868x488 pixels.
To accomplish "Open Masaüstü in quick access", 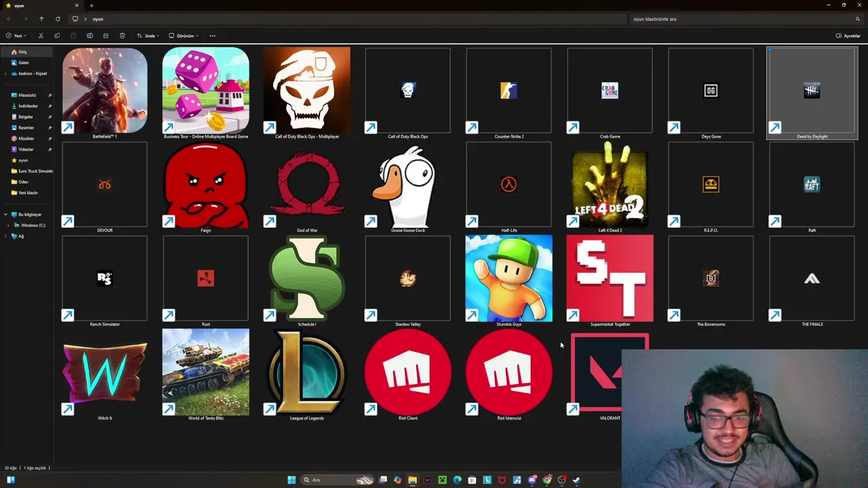I will [27, 95].
